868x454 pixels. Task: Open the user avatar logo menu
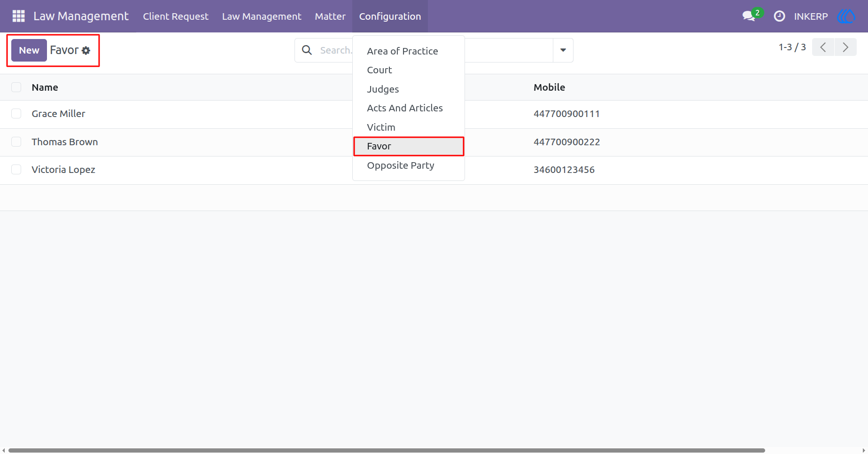tap(846, 16)
